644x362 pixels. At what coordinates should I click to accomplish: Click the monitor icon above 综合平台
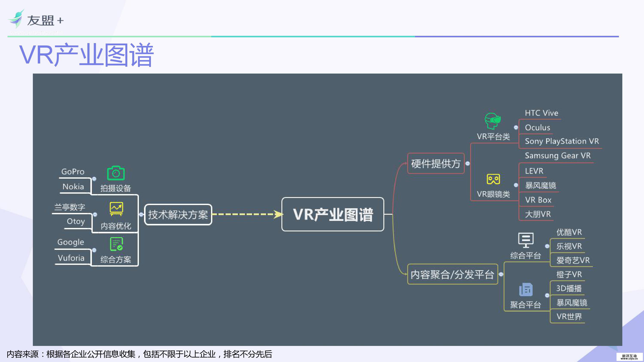tap(526, 240)
